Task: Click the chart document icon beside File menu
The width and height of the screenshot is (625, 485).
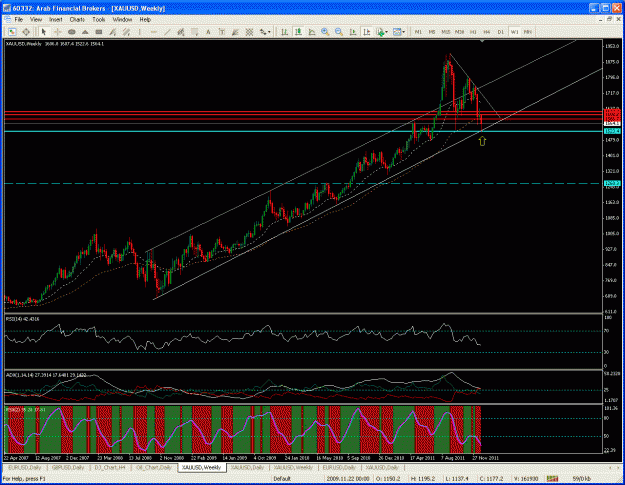Action: pyautogui.click(x=7, y=20)
